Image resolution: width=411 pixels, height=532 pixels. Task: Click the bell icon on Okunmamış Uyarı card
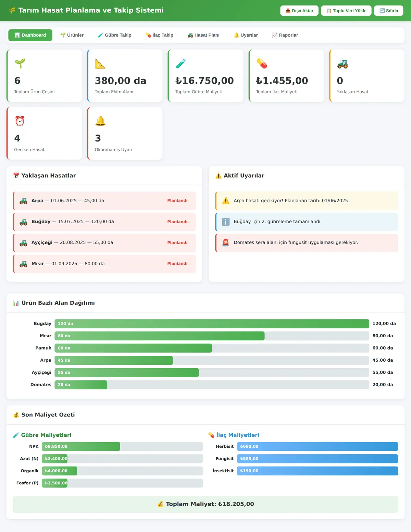[x=100, y=121]
